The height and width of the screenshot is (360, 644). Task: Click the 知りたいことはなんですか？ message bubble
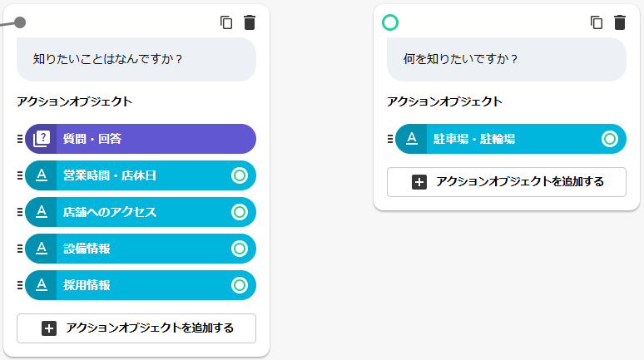point(136,60)
